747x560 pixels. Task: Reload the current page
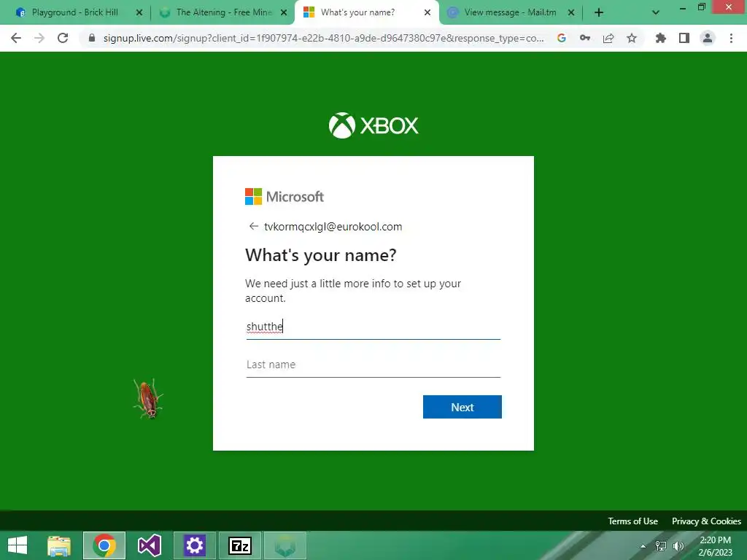63,38
